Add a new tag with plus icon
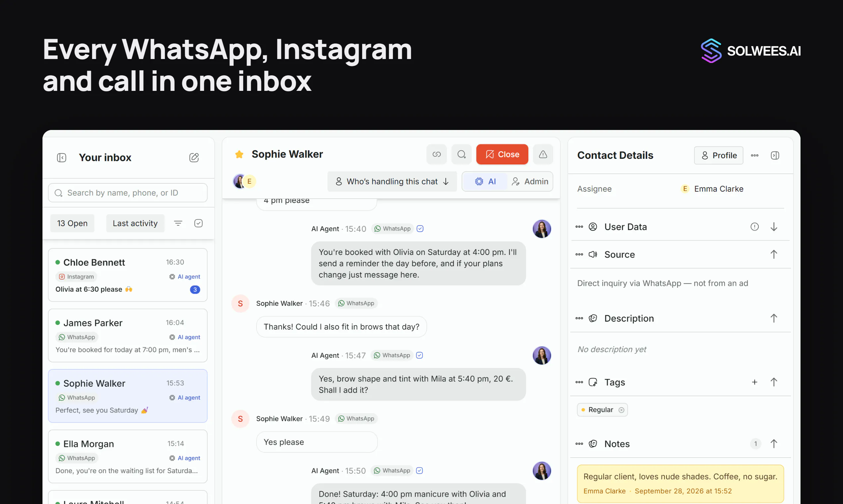The height and width of the screenshot is (504, 843). point(755,382)
